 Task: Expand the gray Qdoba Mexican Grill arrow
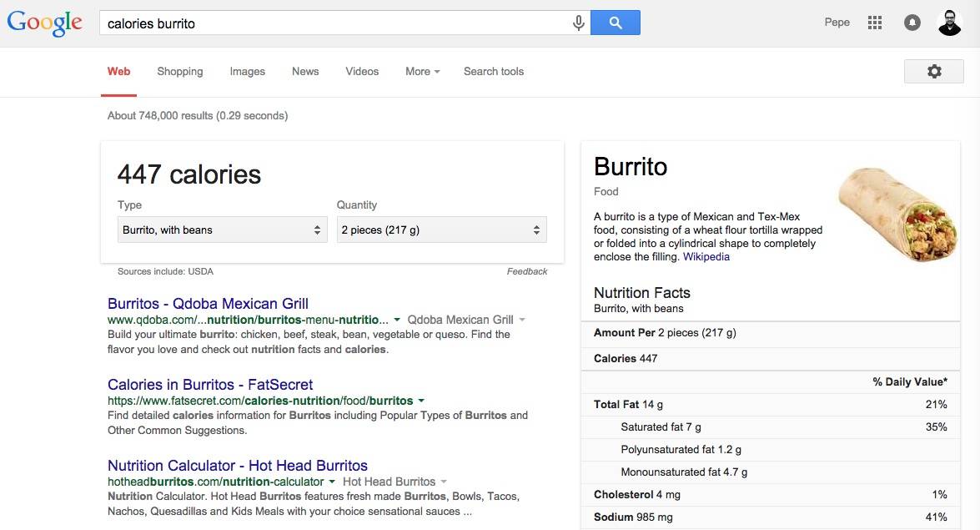[x=522, y=320]
